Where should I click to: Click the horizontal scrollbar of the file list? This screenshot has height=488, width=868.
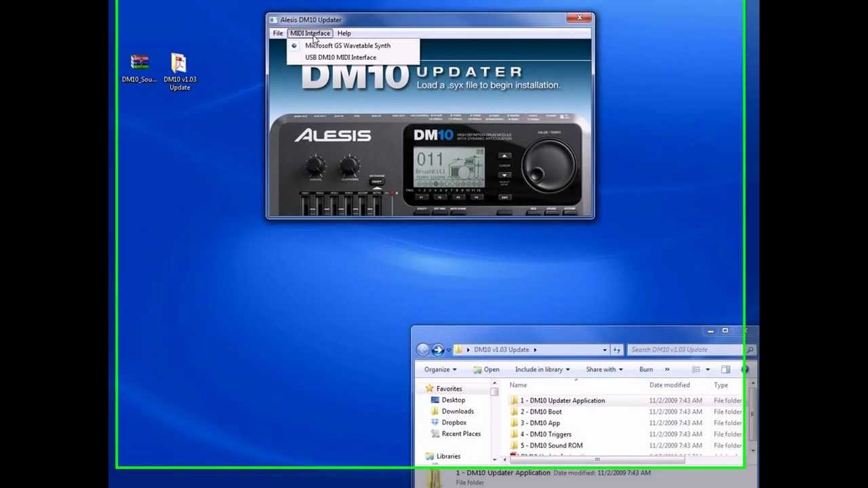[598, 460]
